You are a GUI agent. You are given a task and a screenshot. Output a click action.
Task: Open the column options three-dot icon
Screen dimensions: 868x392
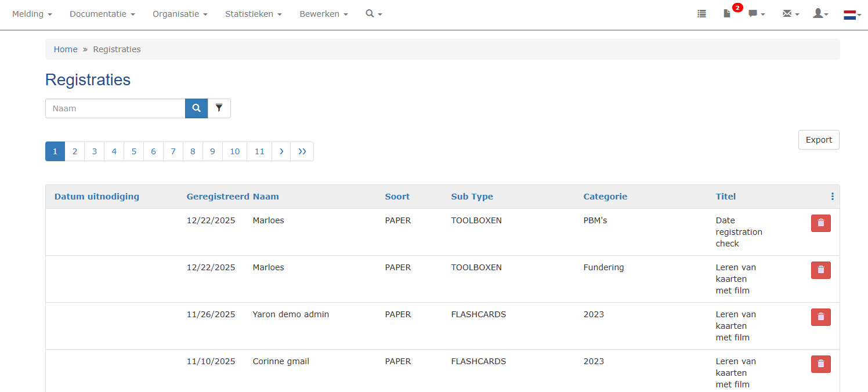[x=832, y=197]
